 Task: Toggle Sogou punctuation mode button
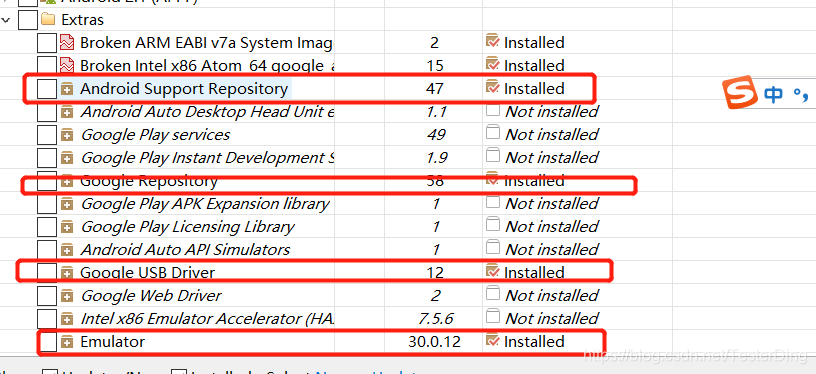[802, 96]
